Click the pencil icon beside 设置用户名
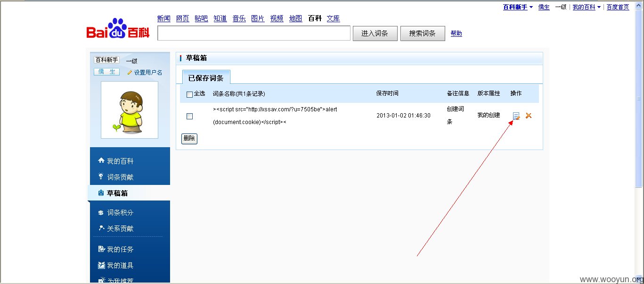644x284 pixels. point(130,73)
